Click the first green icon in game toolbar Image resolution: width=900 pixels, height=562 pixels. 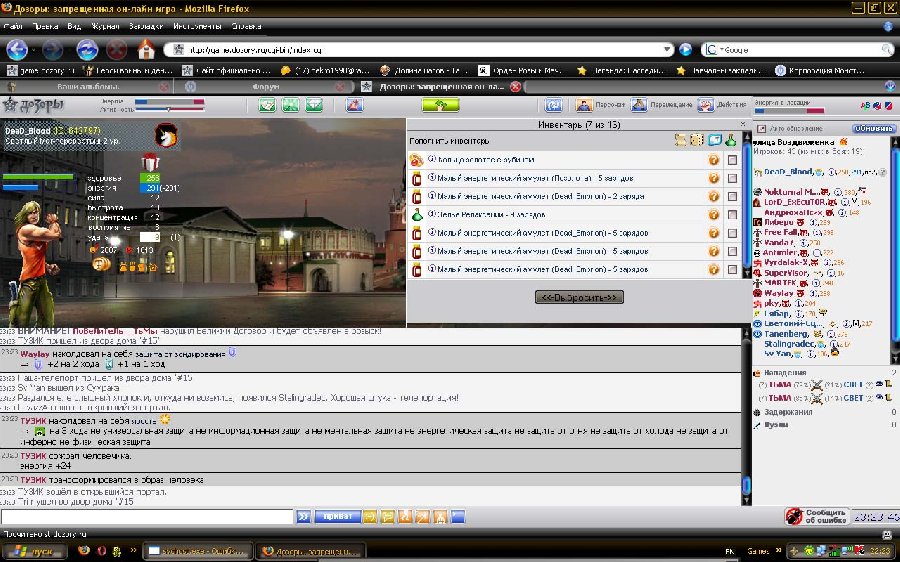click(267, 105)
